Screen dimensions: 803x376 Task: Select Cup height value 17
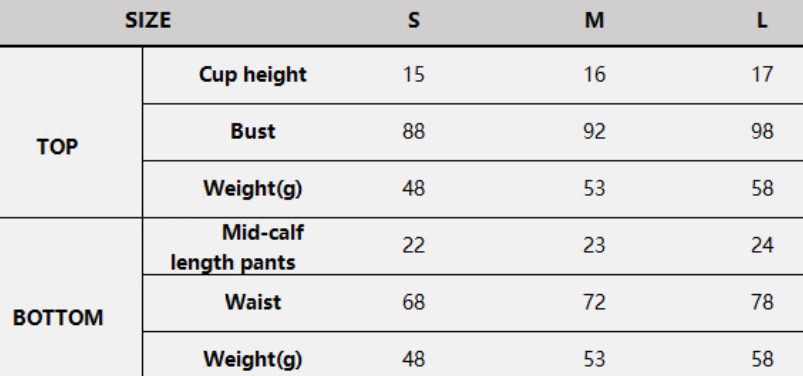(x=762, y=75)
